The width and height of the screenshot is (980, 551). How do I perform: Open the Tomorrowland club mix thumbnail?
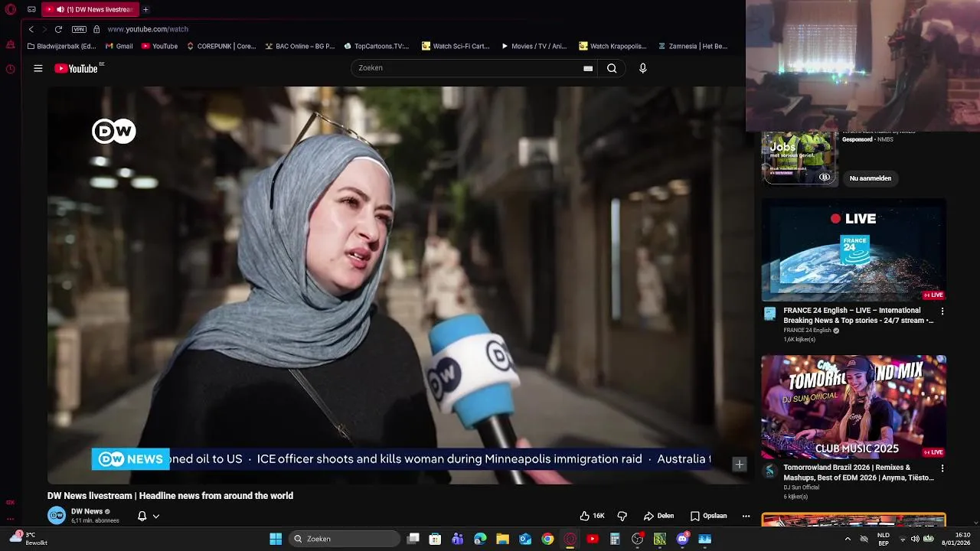(x=854, y=406)
